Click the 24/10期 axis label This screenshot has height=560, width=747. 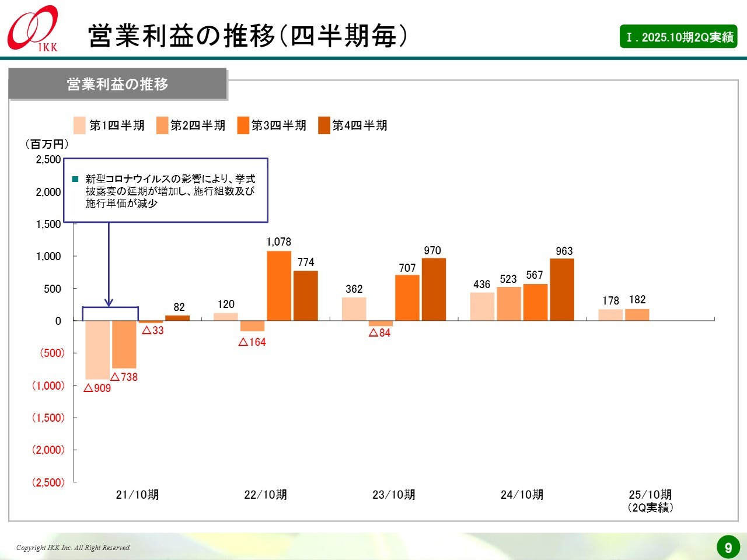[x=522, y=495]
